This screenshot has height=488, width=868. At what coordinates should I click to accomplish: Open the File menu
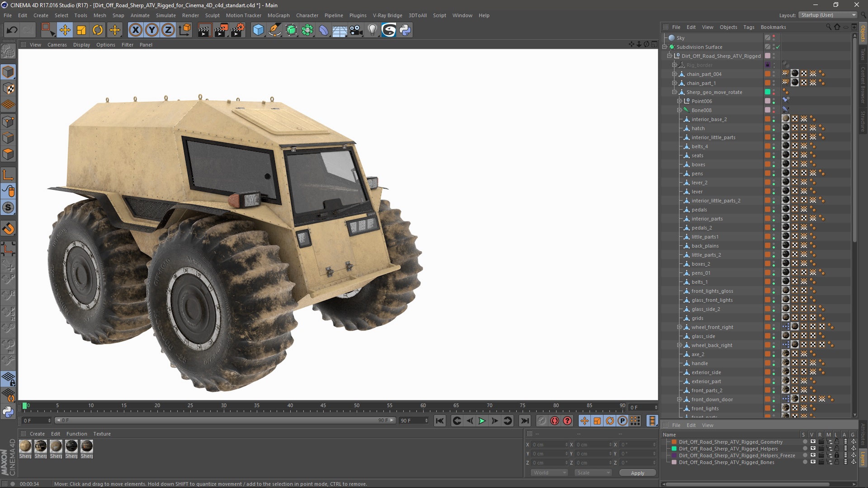pyautogui.click(x=8, y=15)
